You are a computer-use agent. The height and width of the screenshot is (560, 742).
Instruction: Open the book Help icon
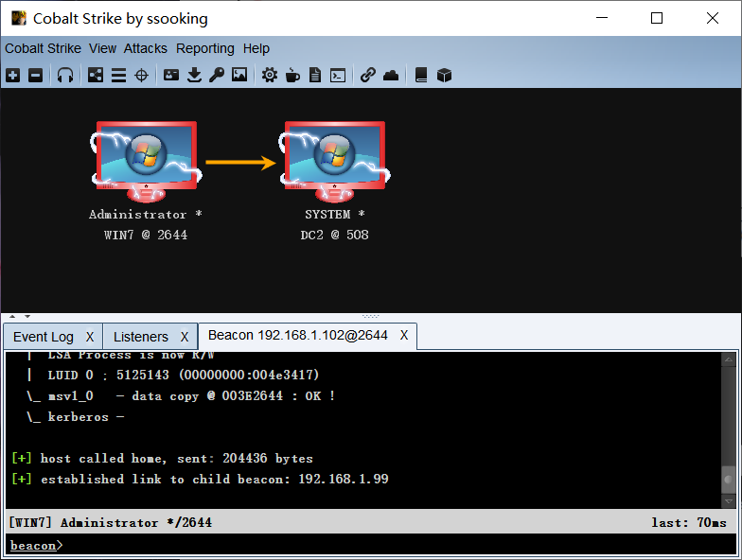point(420,75)
